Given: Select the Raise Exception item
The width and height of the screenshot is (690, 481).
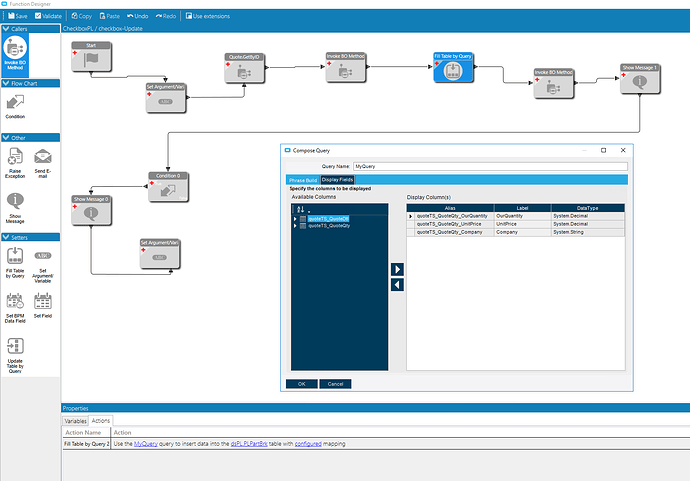Looking at the screenshot, I should 15,163.
